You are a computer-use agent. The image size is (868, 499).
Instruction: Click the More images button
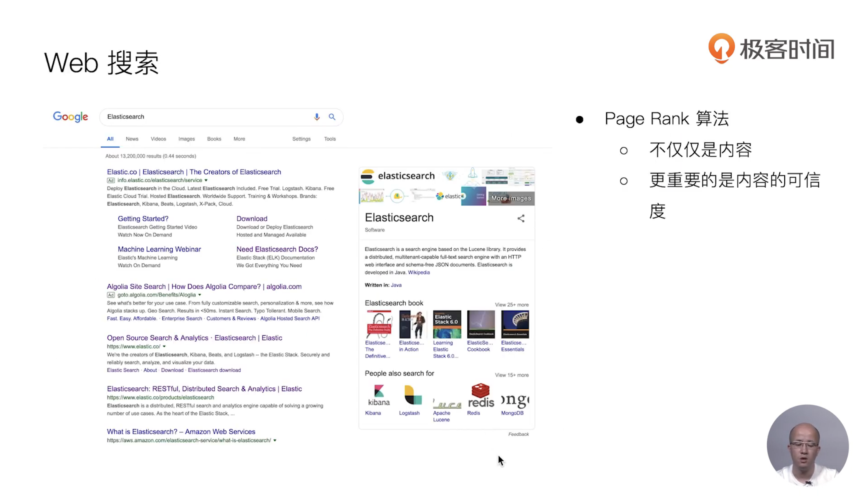pyautogui.click(x=511, y=198)
